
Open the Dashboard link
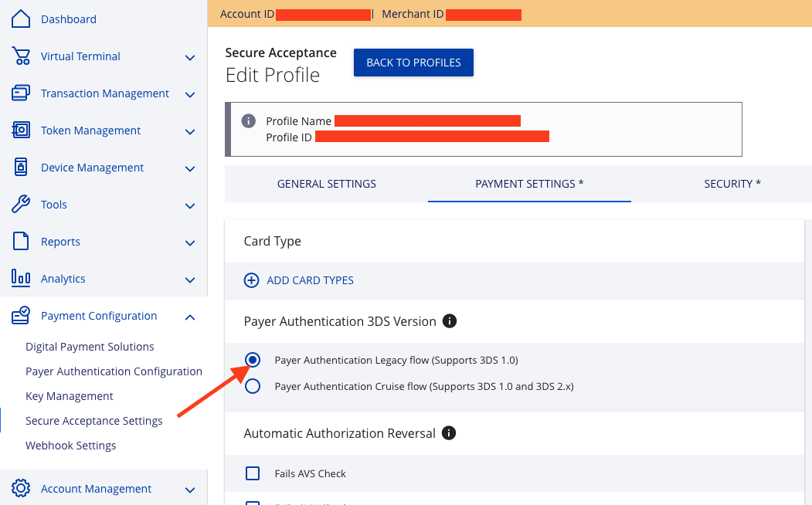pyautogui.click(x=68, y=19)
